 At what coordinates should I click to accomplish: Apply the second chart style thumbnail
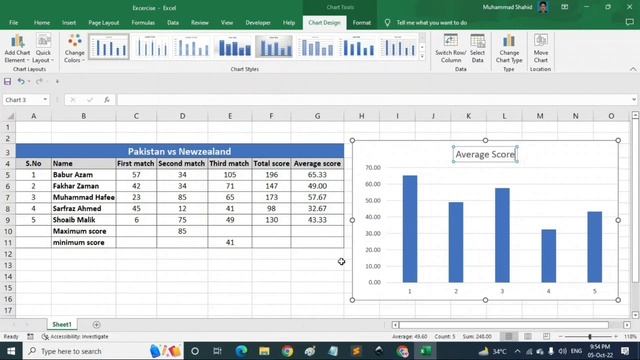coord(151,47)
